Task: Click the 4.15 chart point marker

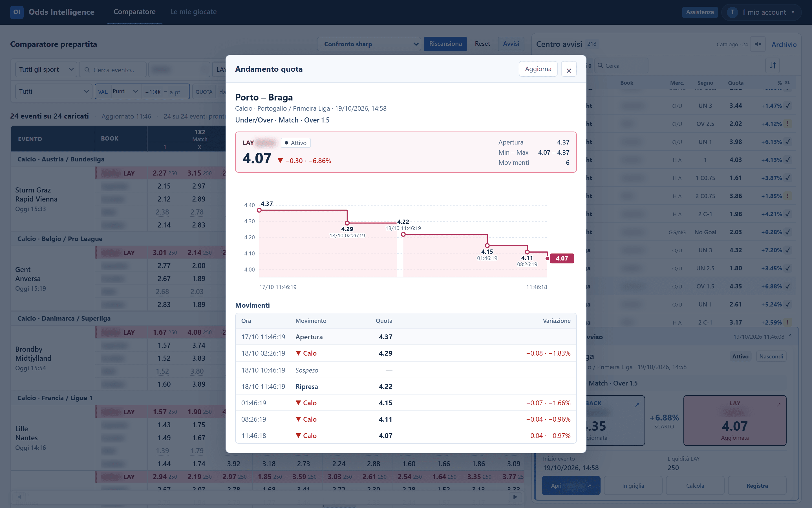Action: click(487, 246)
